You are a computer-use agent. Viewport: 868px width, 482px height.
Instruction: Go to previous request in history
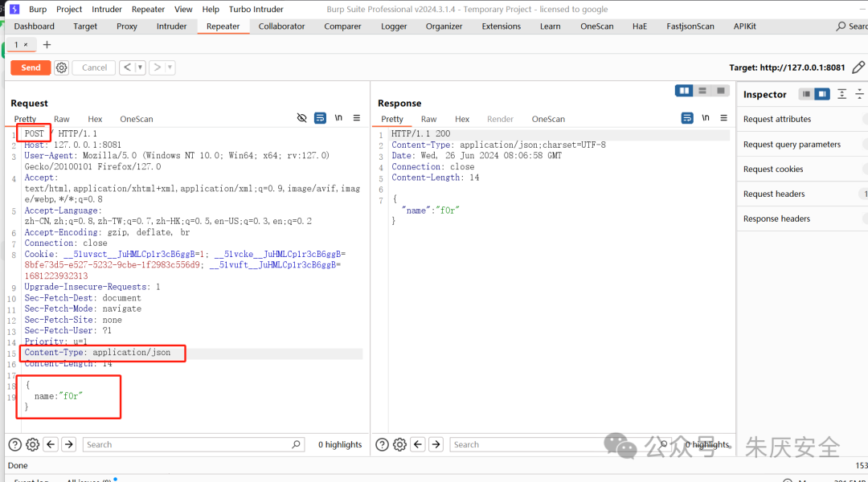(x=127, y=67)
